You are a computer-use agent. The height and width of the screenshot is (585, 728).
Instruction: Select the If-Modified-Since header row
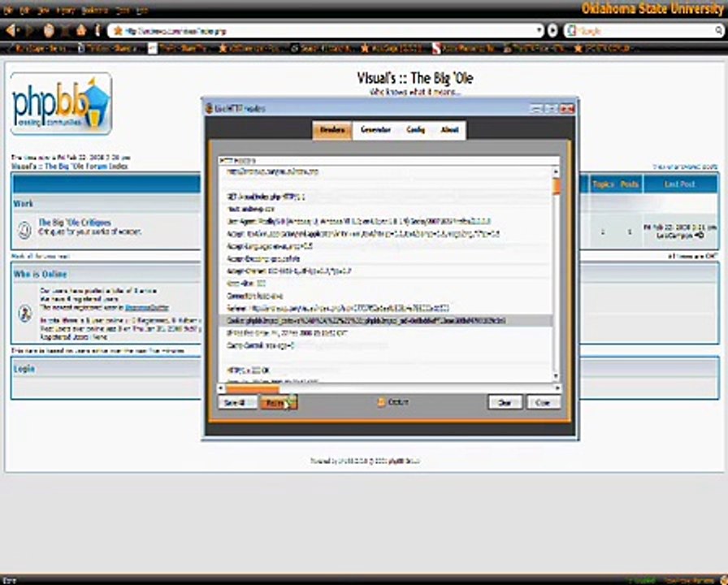tap(385, 333)
